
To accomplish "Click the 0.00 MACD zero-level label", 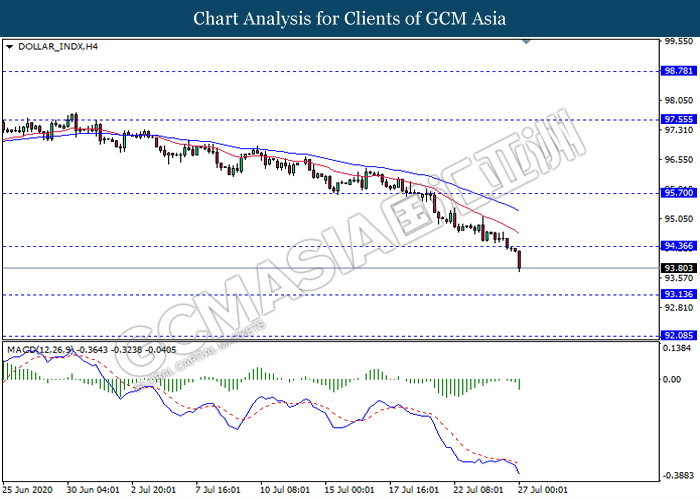I will click(671, 381).
